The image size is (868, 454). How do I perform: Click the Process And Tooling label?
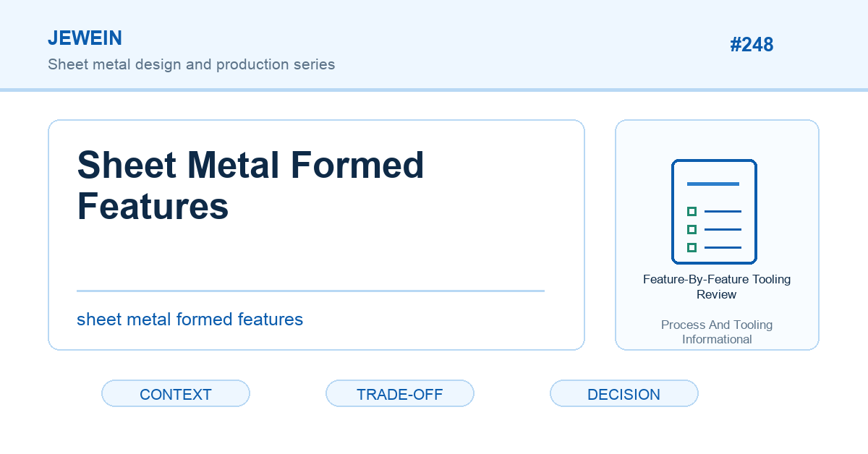tap(717, 325)
